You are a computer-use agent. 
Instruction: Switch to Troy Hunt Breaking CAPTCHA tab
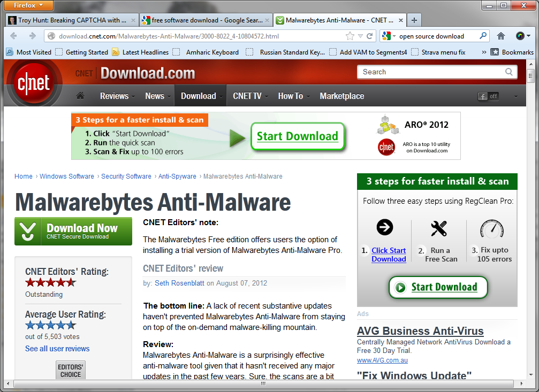tap(72, 20)
